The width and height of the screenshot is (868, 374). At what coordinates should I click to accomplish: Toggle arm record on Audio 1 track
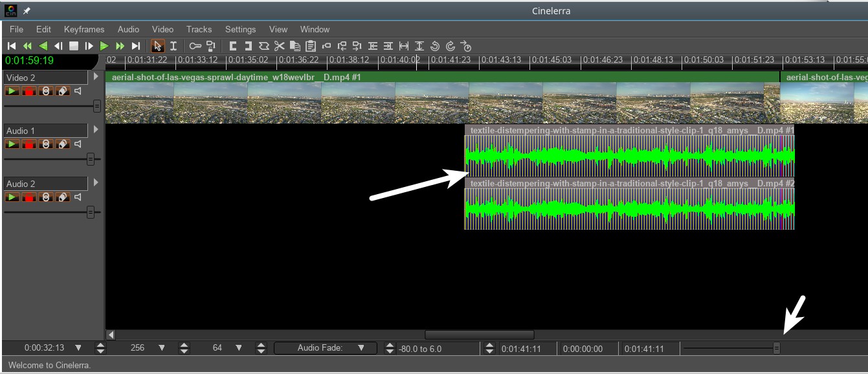click(28, 144)
